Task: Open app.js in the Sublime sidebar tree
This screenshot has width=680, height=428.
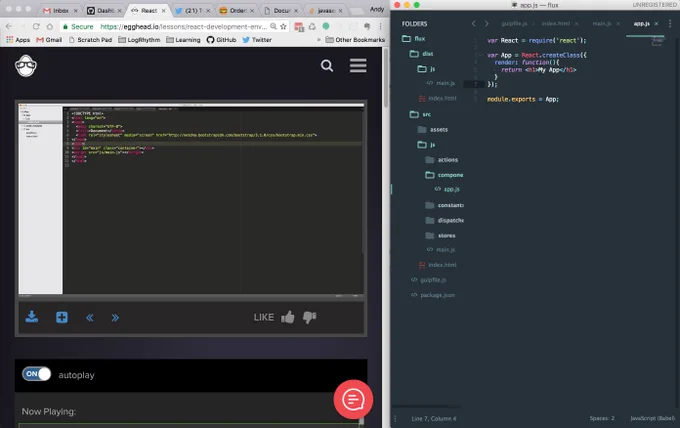Action: tap(447, 189)
